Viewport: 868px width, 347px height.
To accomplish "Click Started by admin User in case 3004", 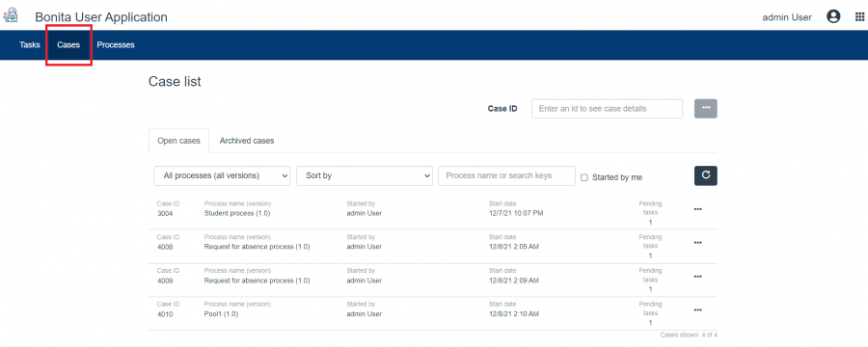I will [364, 213].
